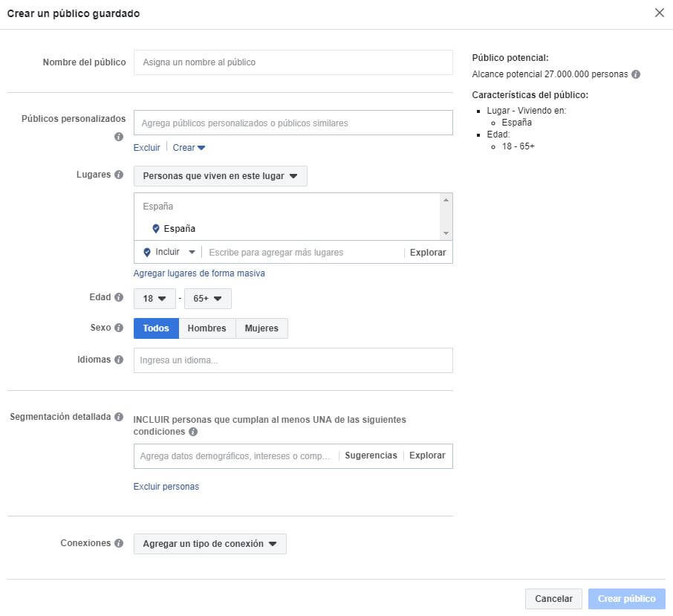The image size is (673, 616).
Task: Open minimum age 18 dropdown
Action: tap(155, 299)
